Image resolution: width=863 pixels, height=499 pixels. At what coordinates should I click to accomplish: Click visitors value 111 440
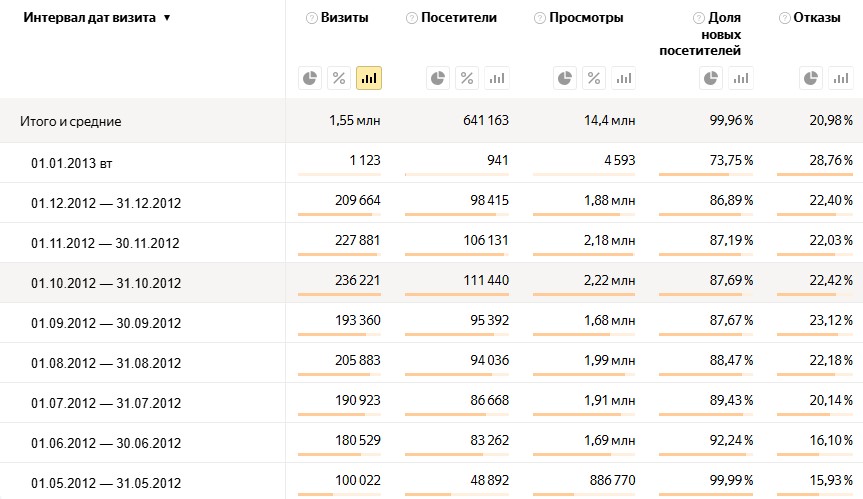coord(486,281)
